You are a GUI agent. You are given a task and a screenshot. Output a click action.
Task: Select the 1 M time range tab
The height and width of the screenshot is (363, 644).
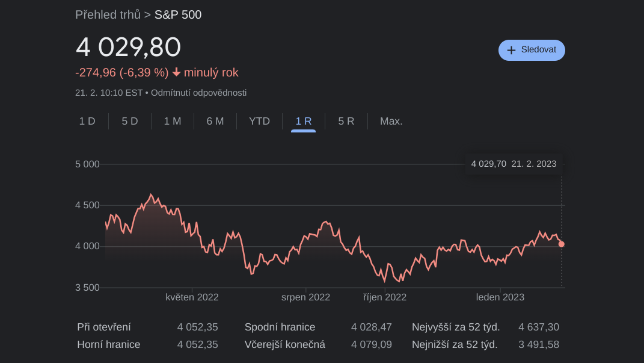click(x=173, y=121)
